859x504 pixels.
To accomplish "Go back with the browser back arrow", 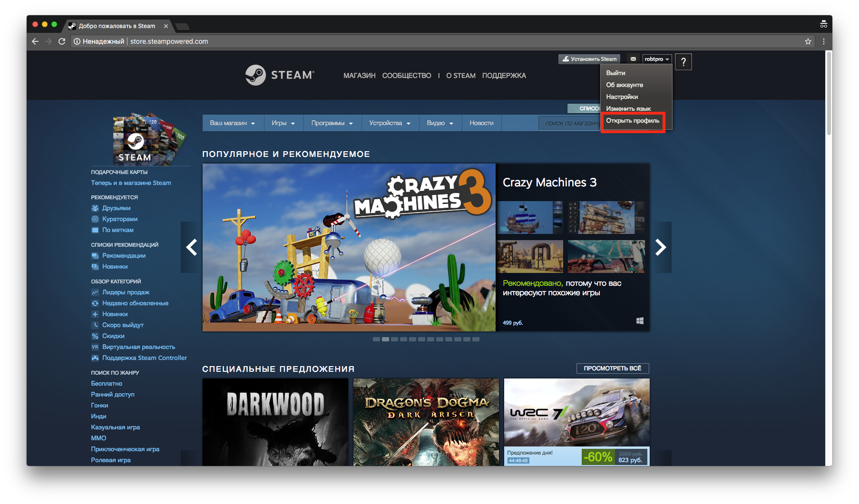I will [35, 41].
